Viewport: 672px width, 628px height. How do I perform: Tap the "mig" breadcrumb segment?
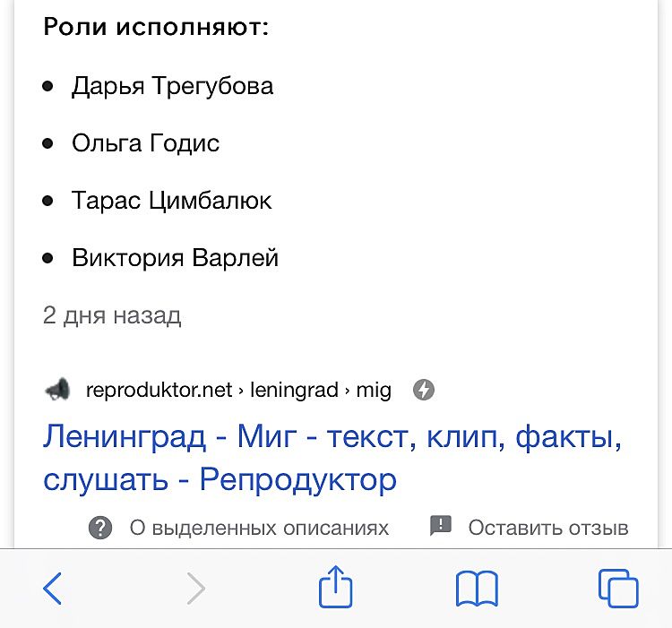pos(374,391)
